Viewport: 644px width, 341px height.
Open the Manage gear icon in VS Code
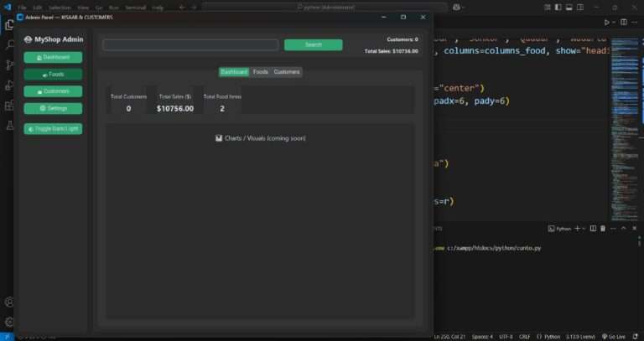(9, 322)
